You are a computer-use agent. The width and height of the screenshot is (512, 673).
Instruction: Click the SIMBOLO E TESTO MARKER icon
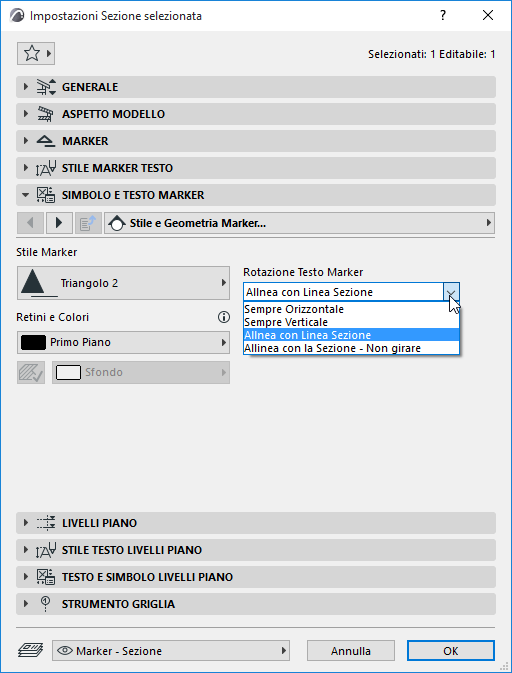46,195
